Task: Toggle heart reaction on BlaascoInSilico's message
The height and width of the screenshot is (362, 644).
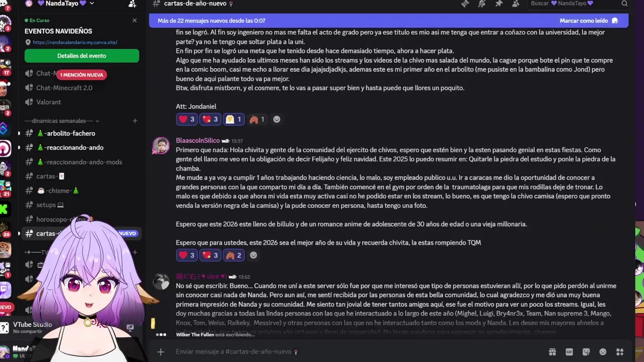Action: pos(187,255)
